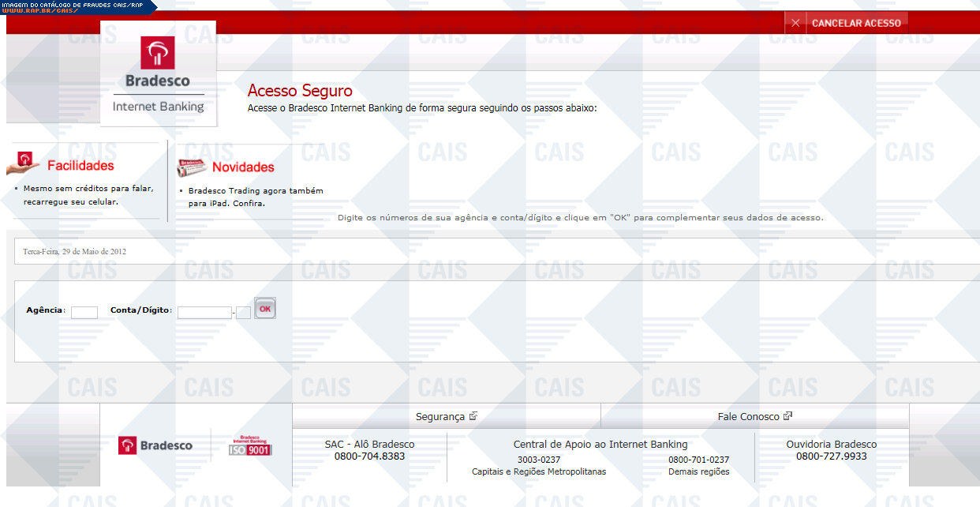The image size is (980, 507).
Task: Open the Novidades heading link
Action: pyautogui.click(x=243, y=167)
